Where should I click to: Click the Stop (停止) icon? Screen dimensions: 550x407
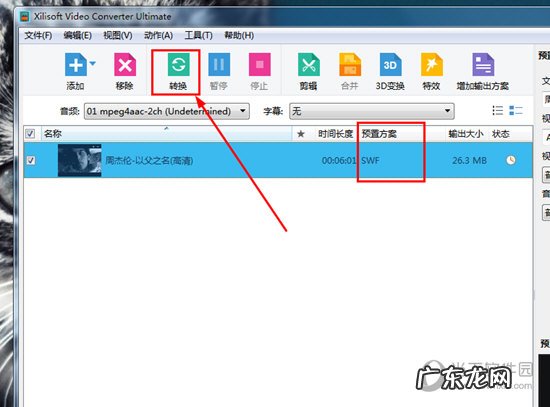click(260, 65)
